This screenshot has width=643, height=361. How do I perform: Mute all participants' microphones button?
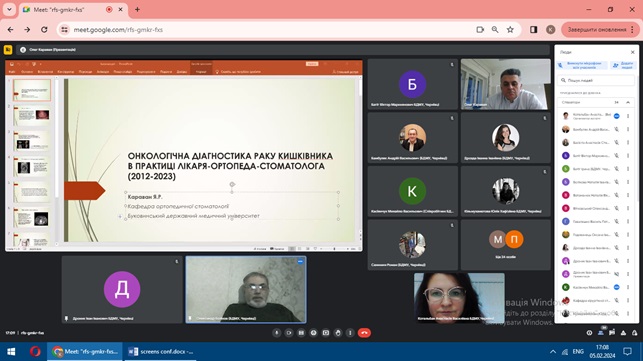(582, 65)
